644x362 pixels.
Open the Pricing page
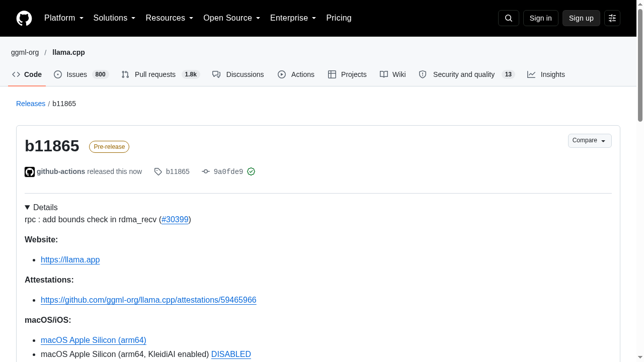[x=339, y=18]
